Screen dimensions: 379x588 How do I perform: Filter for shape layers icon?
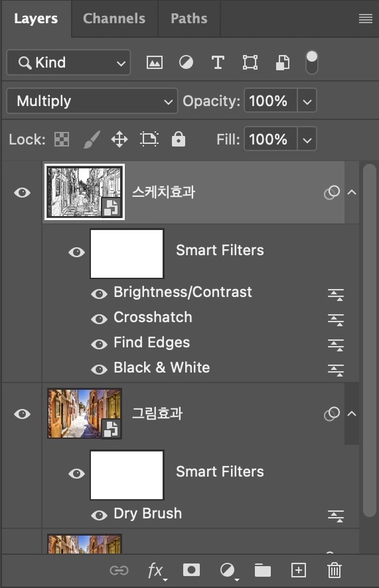pyautogui.click(x=250, y=62)
